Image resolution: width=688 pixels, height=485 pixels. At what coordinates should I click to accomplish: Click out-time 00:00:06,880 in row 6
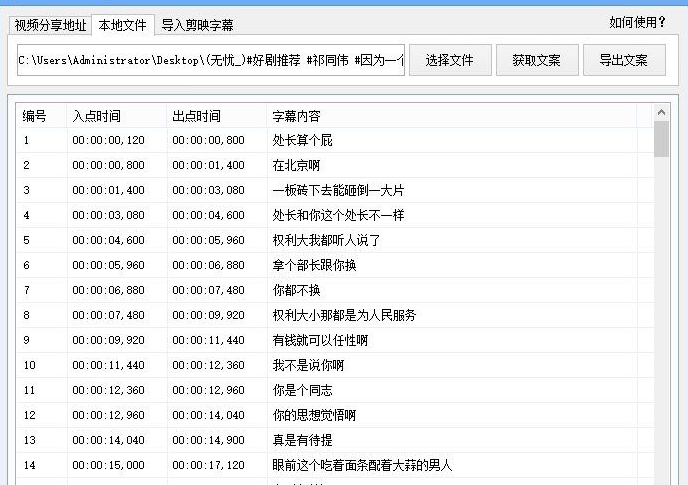208,266
